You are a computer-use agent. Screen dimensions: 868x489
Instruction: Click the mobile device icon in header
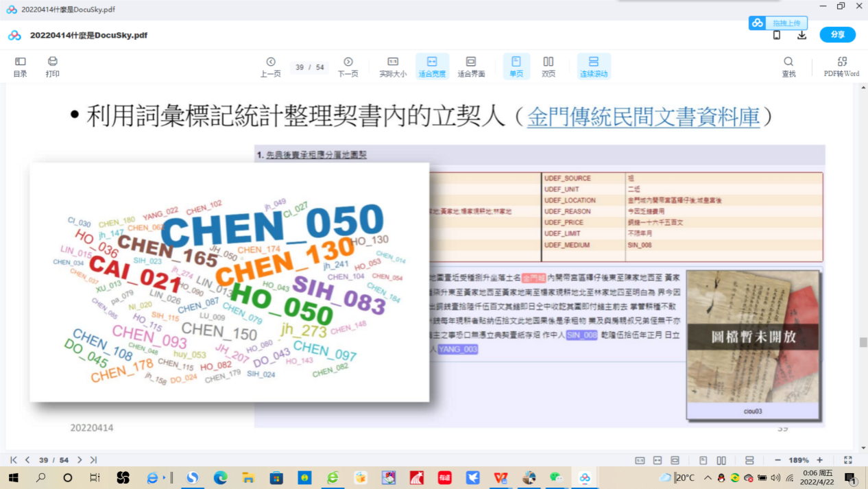click(777, 35)
